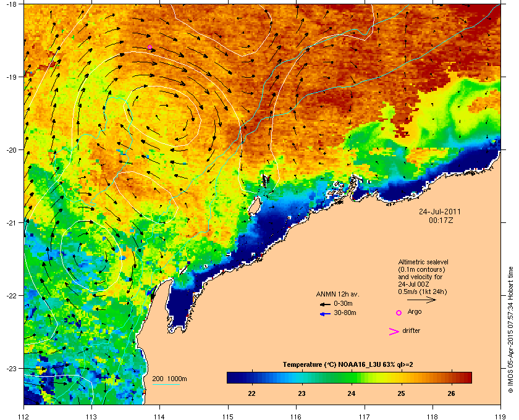Click the latitude axis label -20
This screenshot has width=519, height=420.
(11, 150)
